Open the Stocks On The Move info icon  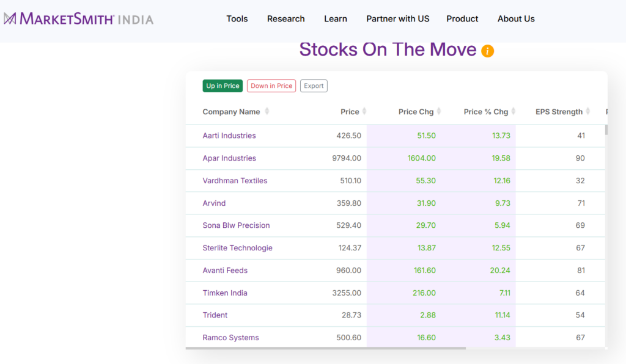pos(487,51)
